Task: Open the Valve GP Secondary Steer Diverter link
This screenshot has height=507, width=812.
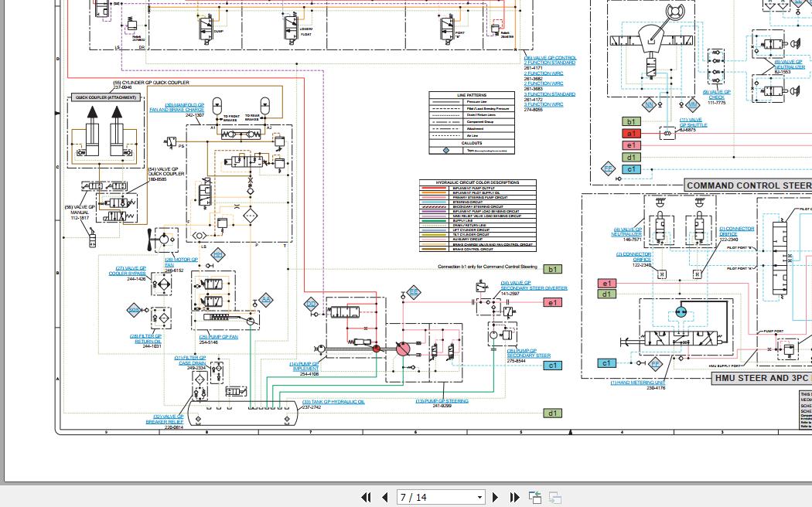Action: [534, 286]
